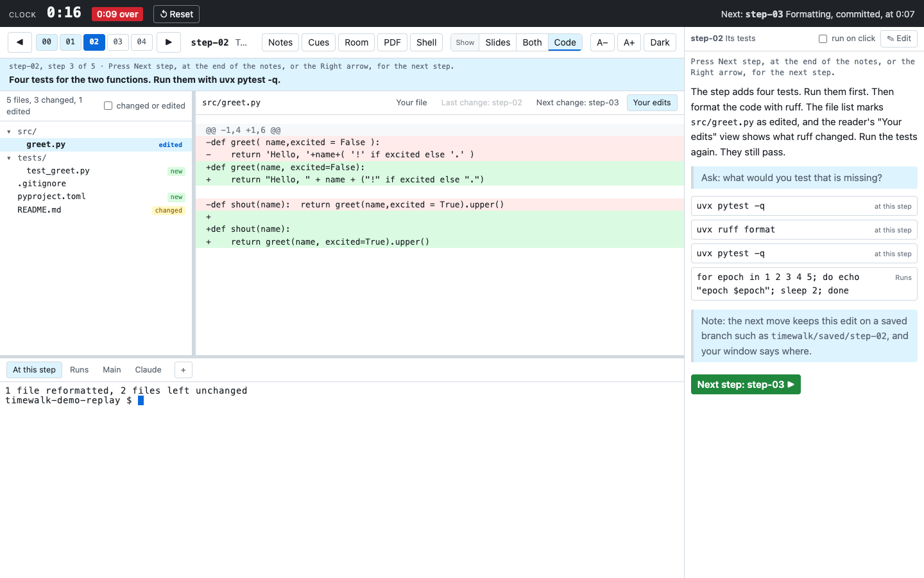This screenshot has width=924, height=578.
Task: Select step 02 chip
Action: pos(94,42)
